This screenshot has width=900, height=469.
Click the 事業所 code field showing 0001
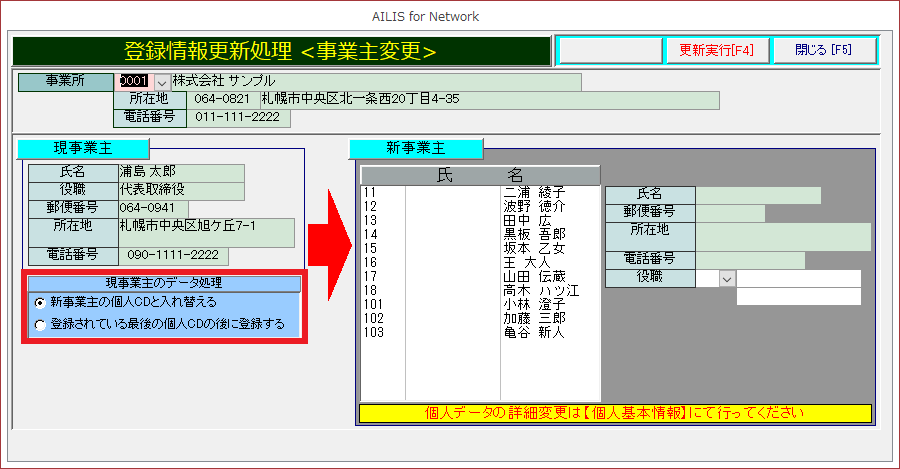[134, 81]
